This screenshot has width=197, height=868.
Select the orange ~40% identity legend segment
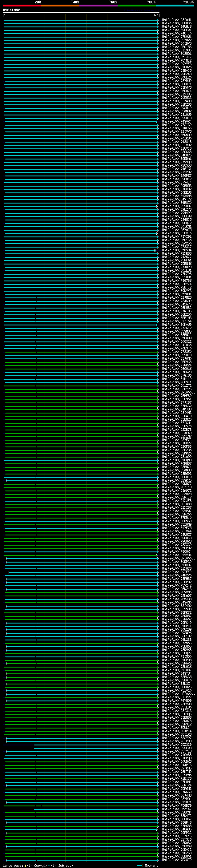[60, 6]
